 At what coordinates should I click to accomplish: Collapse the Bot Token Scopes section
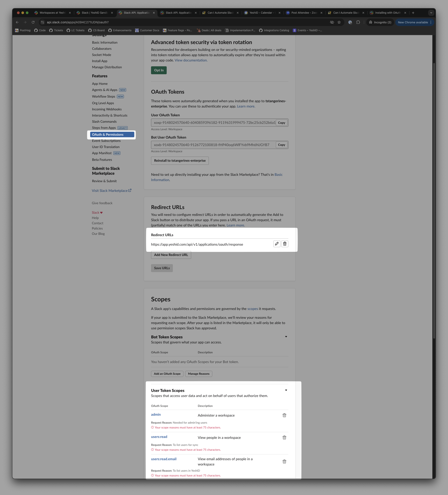tap(286, 337)
